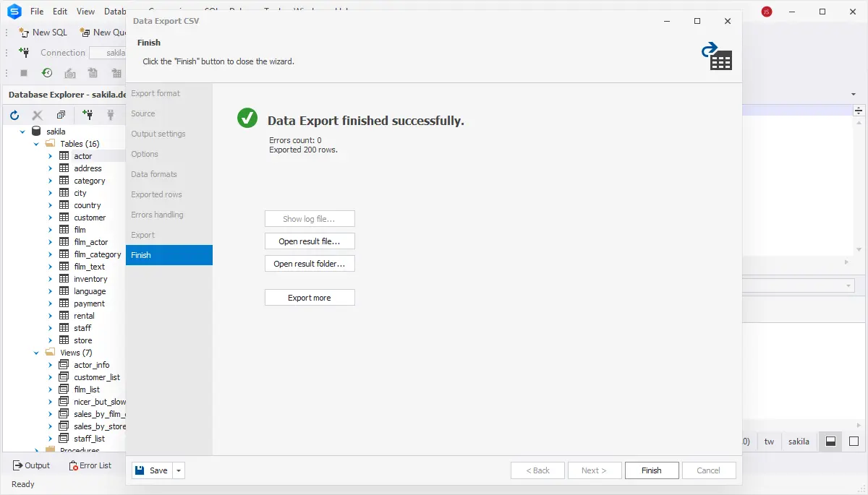Image resolution: width=868 pixels, height=495 pixels.
Task: Click the Finish button
Action: tap(651, 470)
